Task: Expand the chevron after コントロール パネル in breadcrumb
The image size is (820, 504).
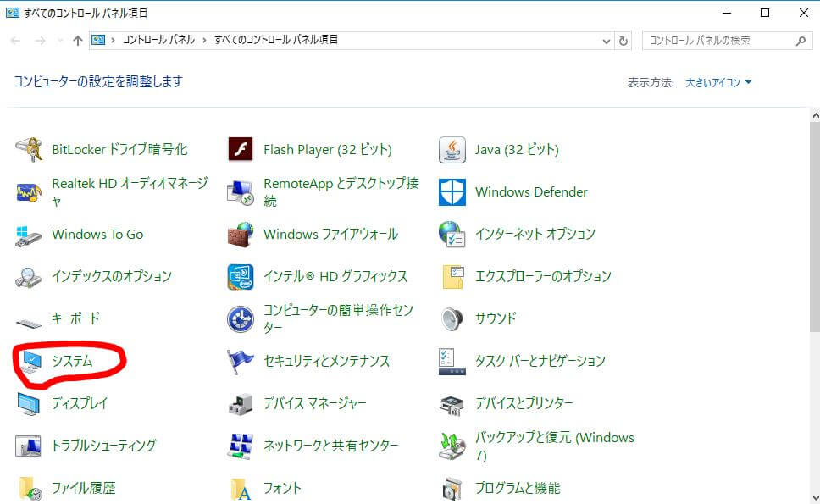Action: point(204,41)
